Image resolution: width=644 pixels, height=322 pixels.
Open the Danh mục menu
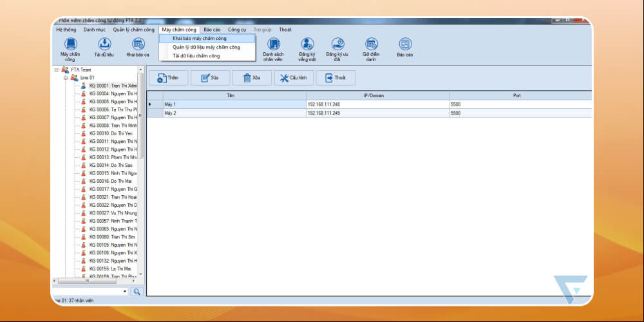[94, 30]
